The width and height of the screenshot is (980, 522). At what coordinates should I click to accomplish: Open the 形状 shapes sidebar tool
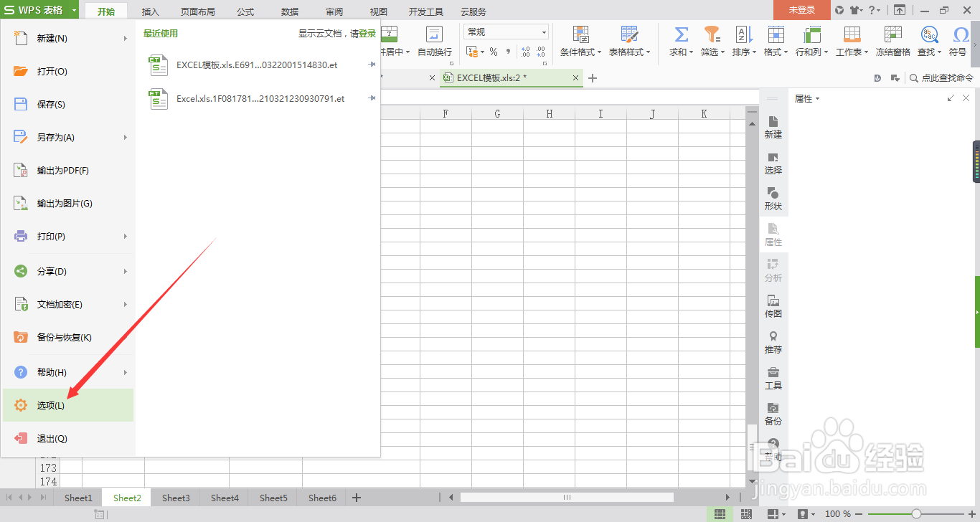coord(773,199)
